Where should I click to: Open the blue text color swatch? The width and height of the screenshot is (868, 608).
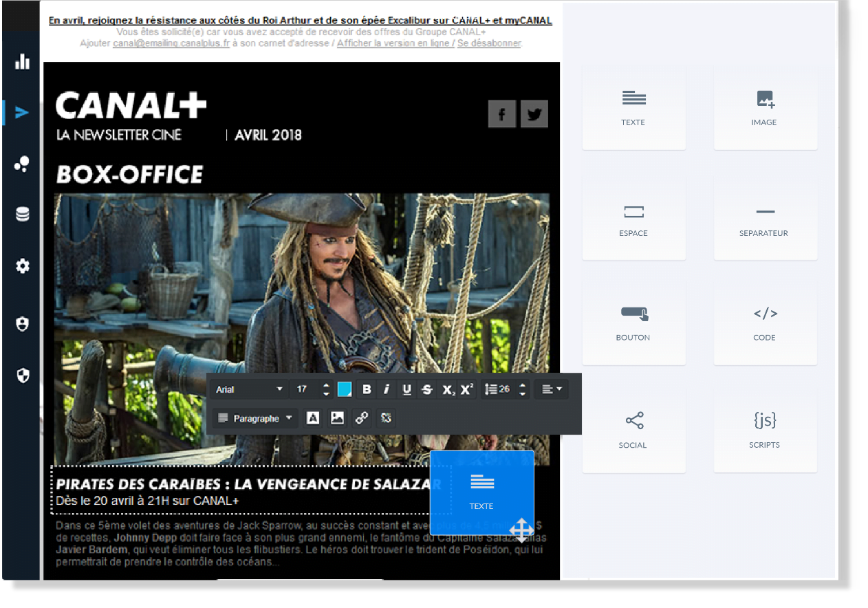(345, 389)
